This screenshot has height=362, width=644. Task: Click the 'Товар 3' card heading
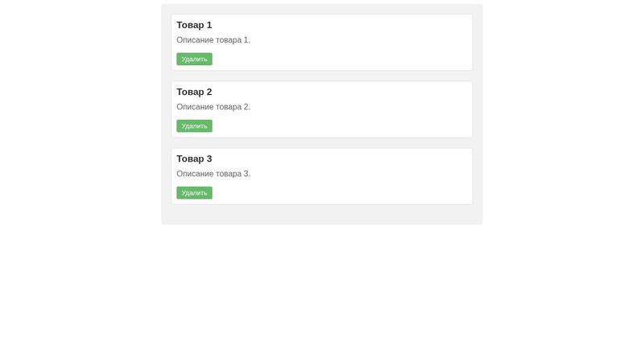194,158
